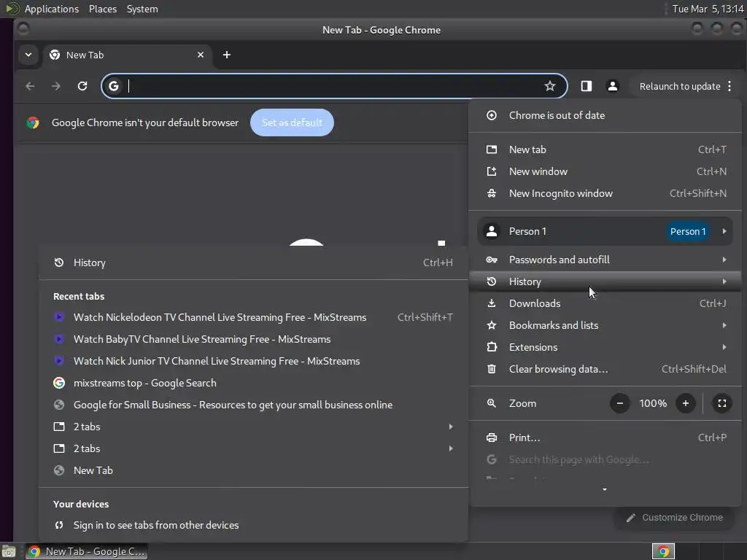Expand Bookmarks and lists submenu
747x560 pixels.
coord(605,325)
